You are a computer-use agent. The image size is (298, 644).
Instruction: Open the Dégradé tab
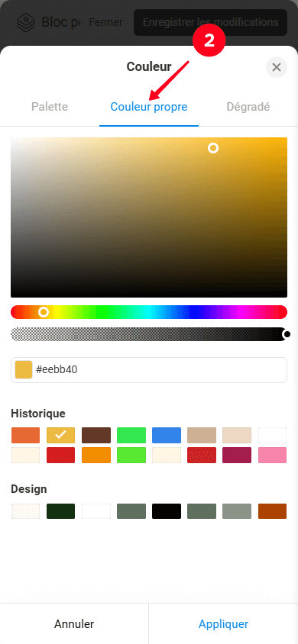(x=248, y=107)
